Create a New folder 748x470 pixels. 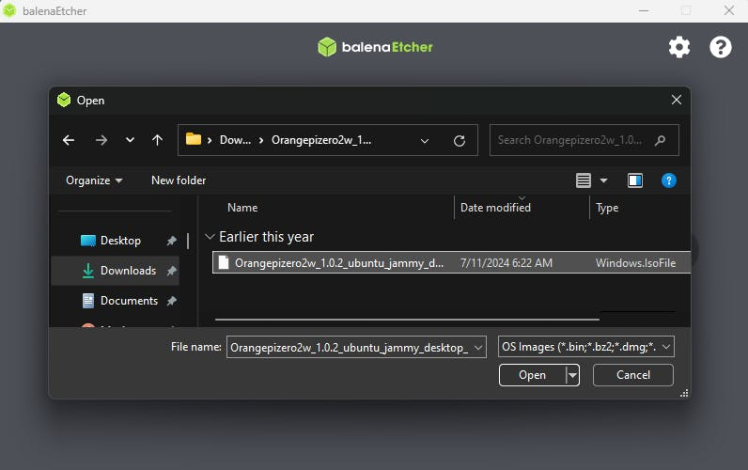178,180
